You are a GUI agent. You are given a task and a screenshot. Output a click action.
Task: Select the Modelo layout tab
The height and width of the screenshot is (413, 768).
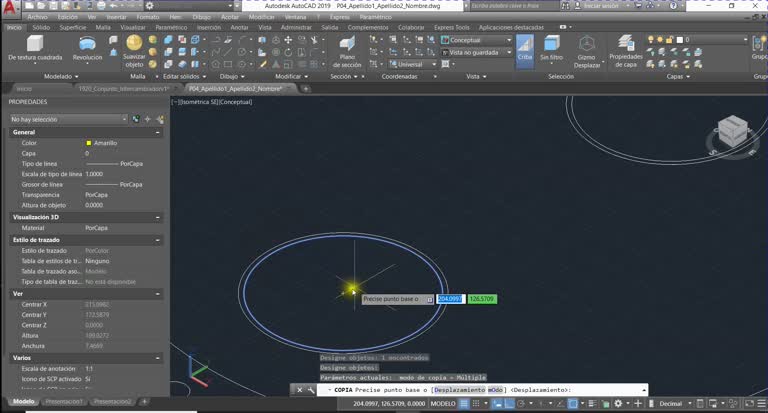[x=23, y=402]
